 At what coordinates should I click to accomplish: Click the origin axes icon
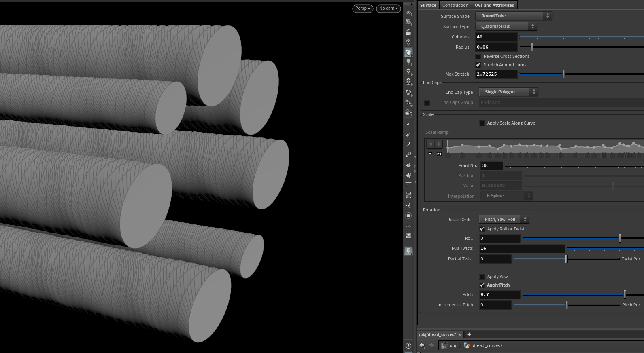point(408,205)
